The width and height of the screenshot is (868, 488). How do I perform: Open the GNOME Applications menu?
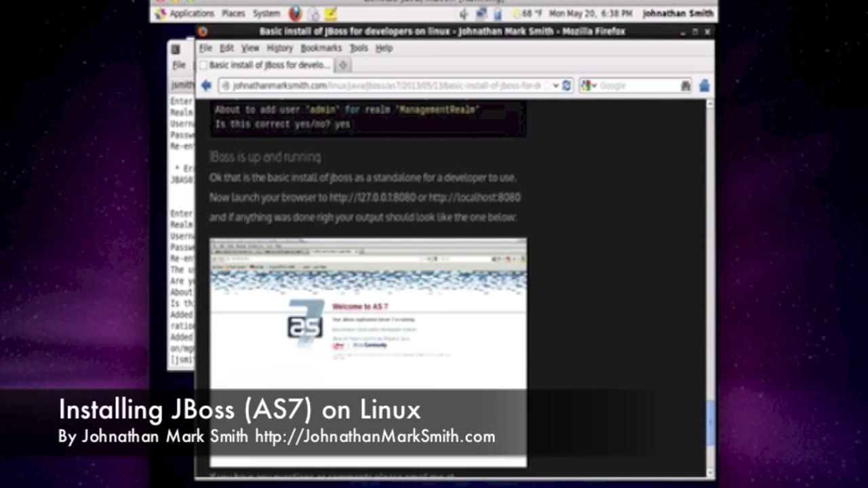point(184,14)
